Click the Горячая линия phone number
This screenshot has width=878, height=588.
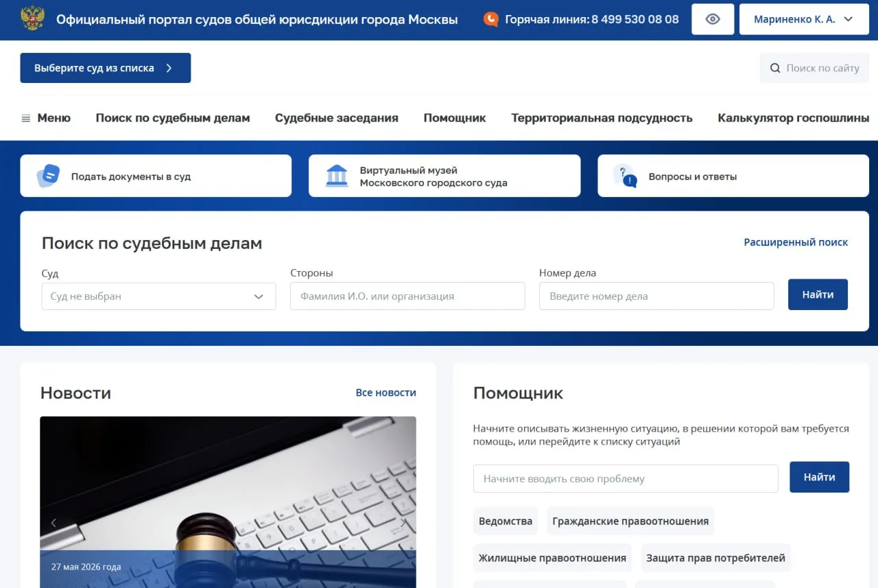(635, 19)
